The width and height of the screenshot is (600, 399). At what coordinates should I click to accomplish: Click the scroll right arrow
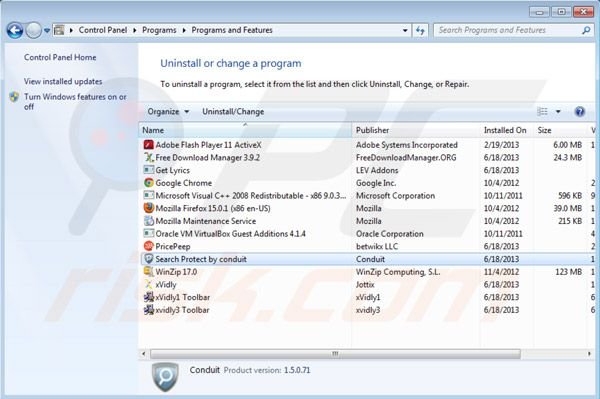(x=589, y=354)
